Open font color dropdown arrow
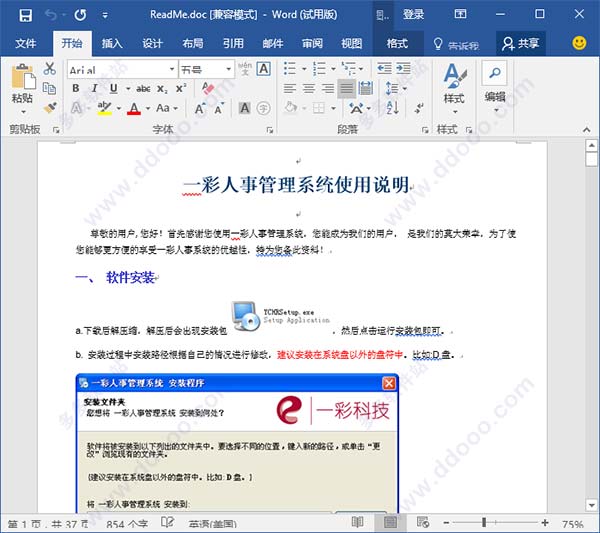This screenshot has height=533, width=600. [148, 108]
